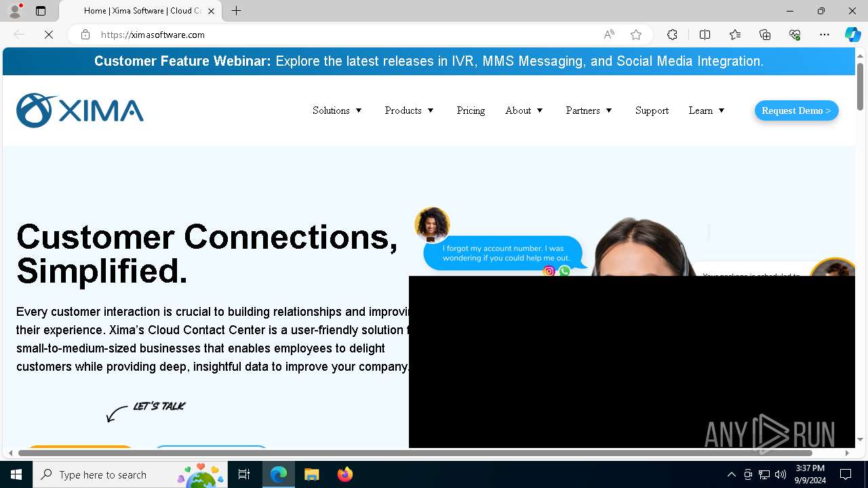
Task: View site information via the lock icon
Action: tap(85, 35)
